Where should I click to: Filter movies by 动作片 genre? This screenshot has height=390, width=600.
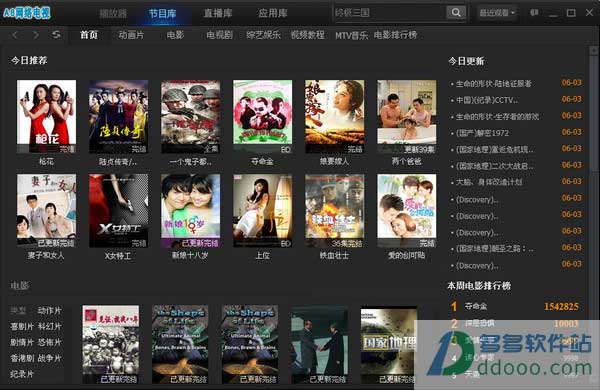[x=49, y=310]
